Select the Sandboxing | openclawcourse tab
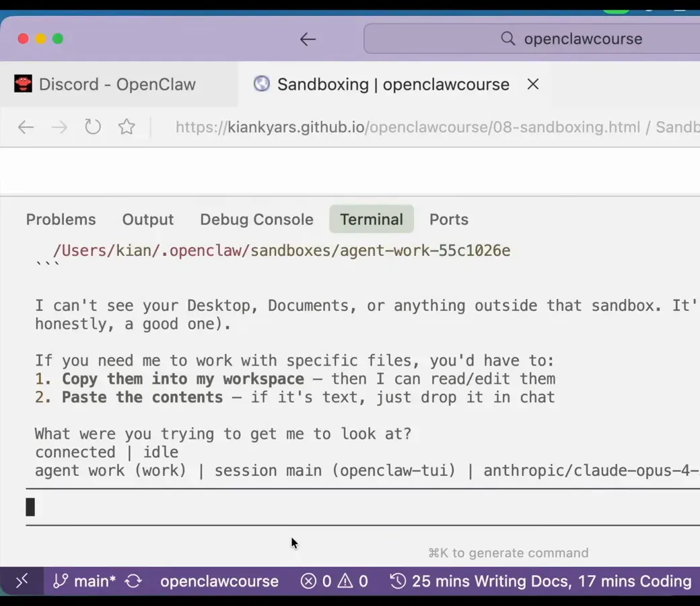 coord(393,84)
